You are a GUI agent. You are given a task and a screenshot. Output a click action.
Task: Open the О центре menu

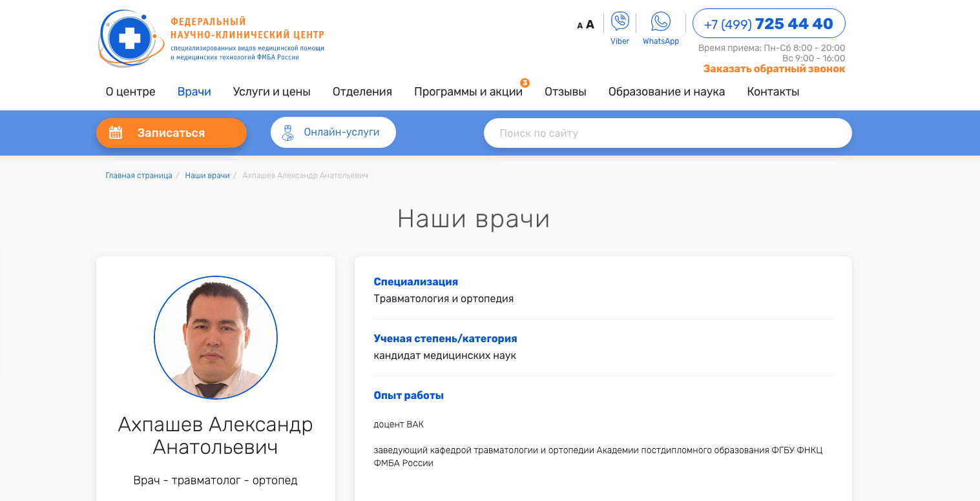[130, 92]
